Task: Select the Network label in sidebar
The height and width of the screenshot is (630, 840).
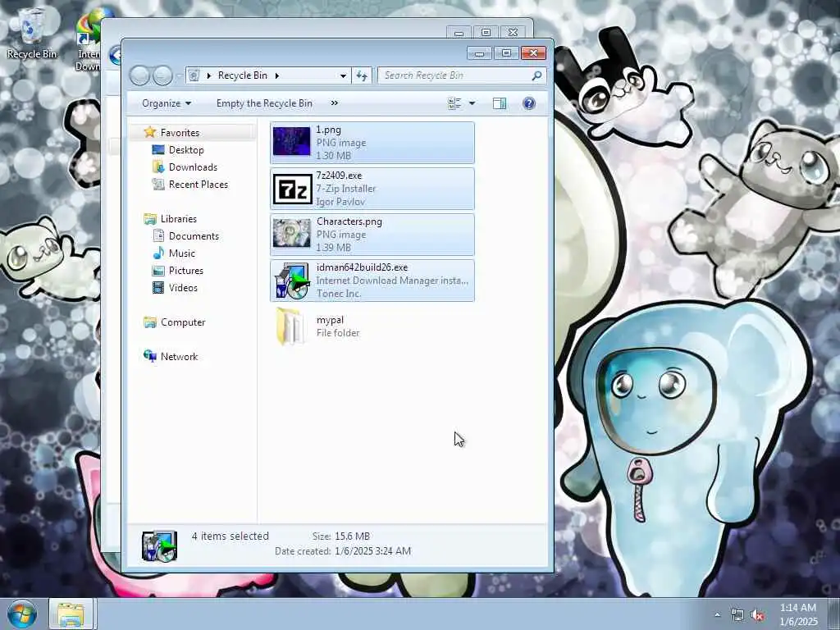Action: coord(180,356)
